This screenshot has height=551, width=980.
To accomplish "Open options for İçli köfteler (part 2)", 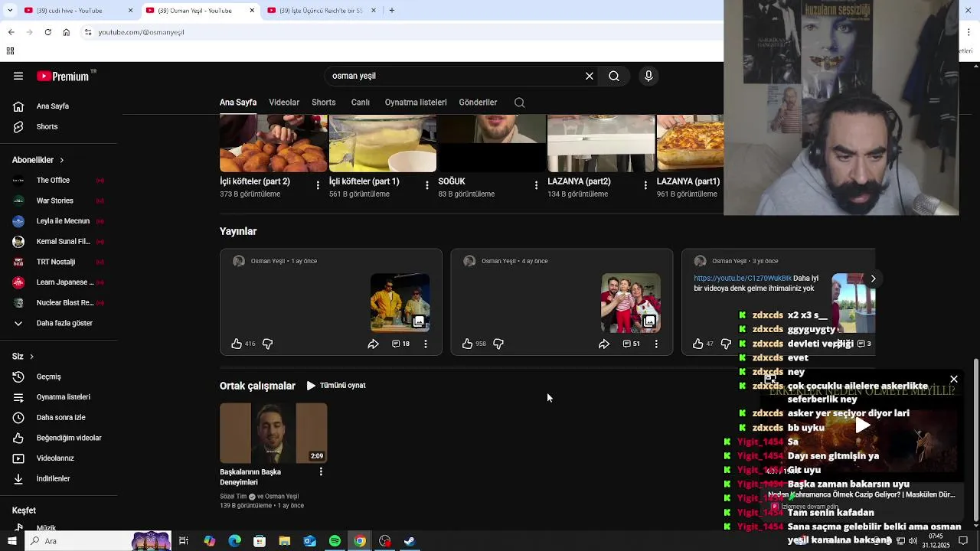I will point(318,185).
